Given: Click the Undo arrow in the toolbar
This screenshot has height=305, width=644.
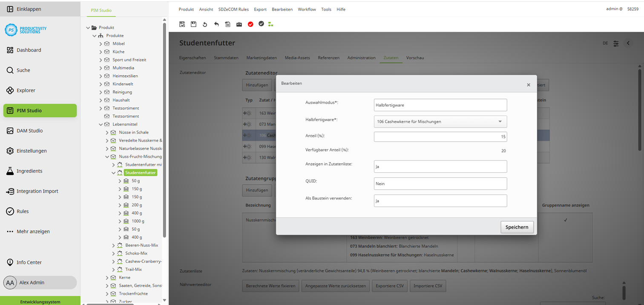Looking at the screenshot, I should 216,24.
